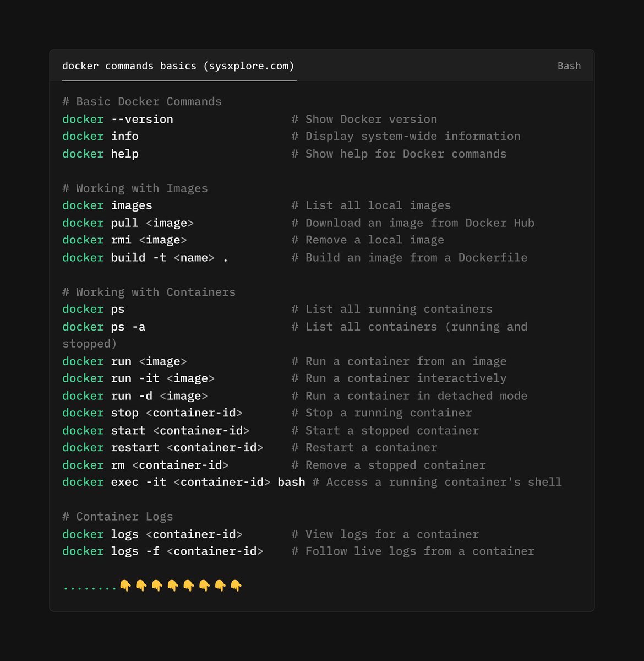Click the Bash language label
The image size is (644, 661).
click(569, 66)
